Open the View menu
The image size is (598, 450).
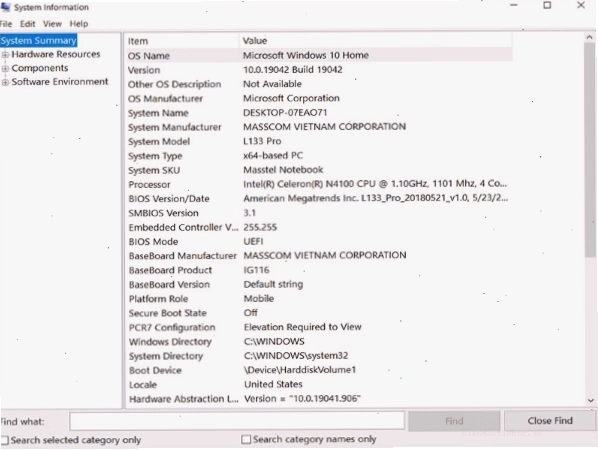pyautogui.click(x=52, y=24)
